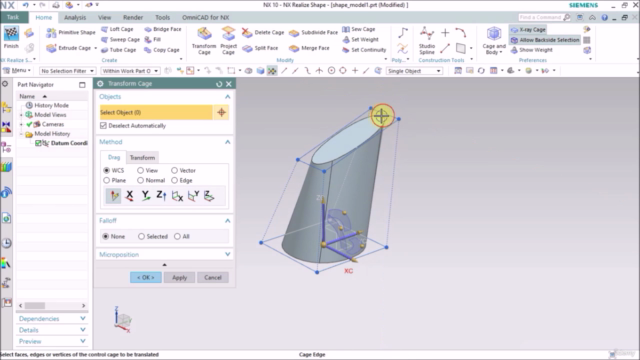Screen dimensions: 640x360
Task: Switch to the Analysis ribbon tab
Action: tap(75, 18)
